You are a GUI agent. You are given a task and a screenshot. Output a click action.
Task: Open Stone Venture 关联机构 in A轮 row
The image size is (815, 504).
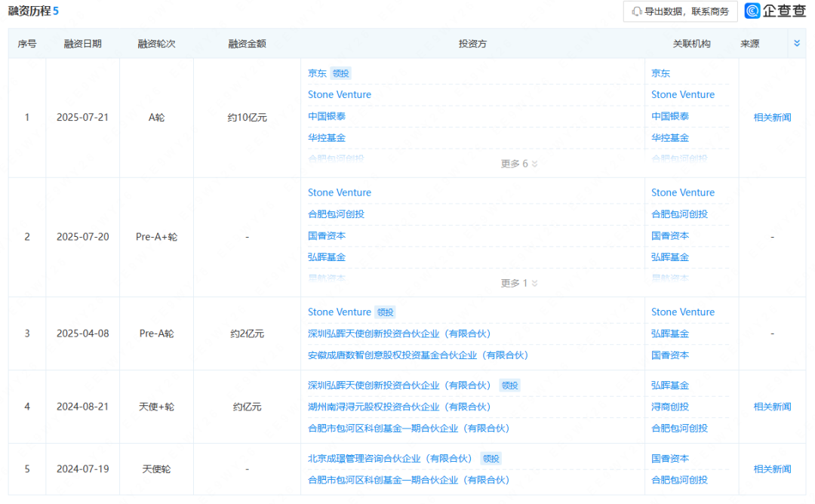(x=683, y=94)
